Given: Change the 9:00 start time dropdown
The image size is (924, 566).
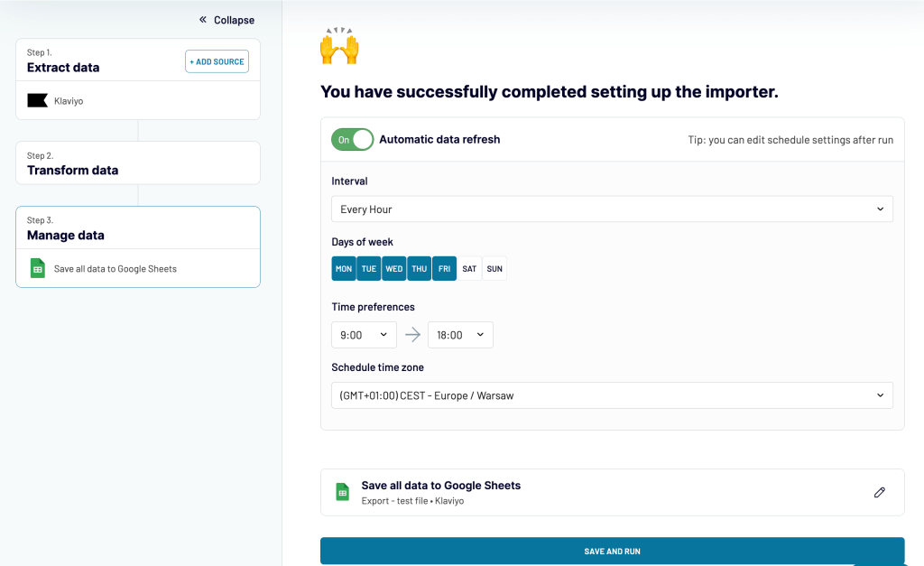Looking at the screenshot, I should 364,334.
